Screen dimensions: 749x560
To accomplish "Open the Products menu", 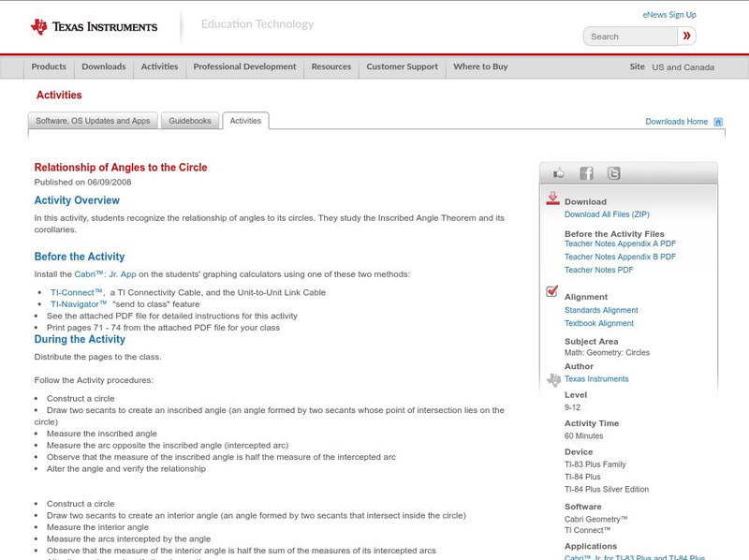I will point(49,66).
